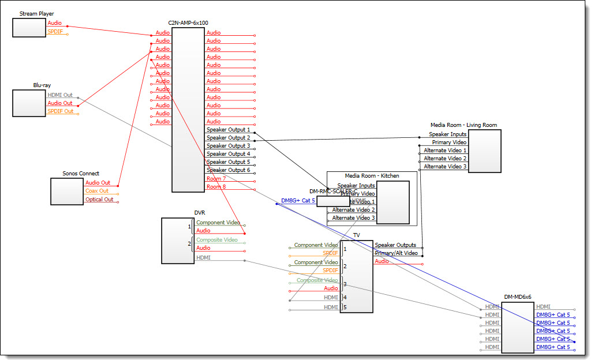The width and height of the screenshot is (594, 364).
Task: Click Speaker Output 1 on the amplifier
Action: (228, 129)
